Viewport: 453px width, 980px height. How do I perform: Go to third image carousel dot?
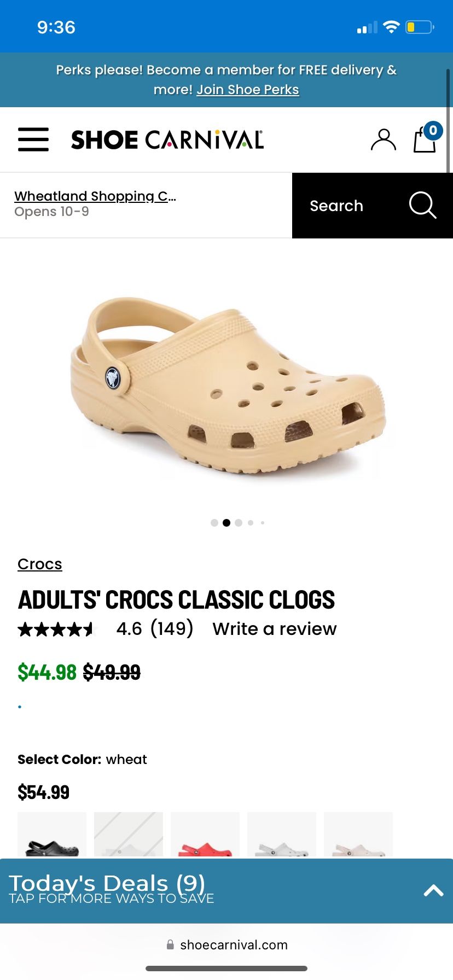point(239,523)
